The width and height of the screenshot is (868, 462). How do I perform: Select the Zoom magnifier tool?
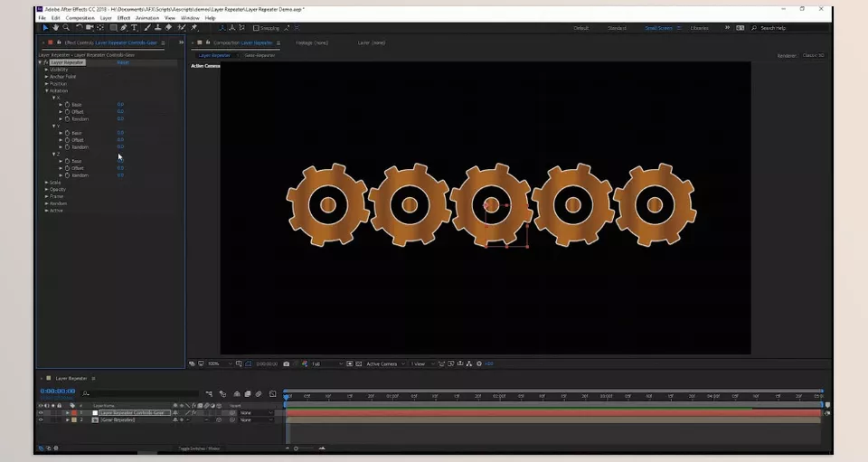pos(66,28)
